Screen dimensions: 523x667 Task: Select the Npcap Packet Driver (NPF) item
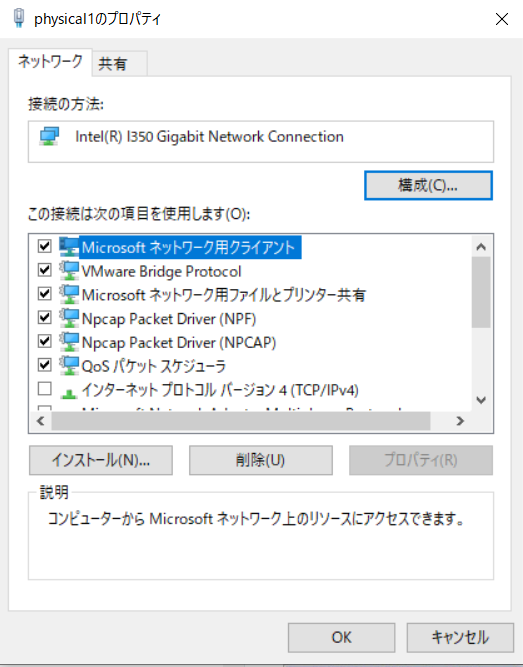[169, 319]
